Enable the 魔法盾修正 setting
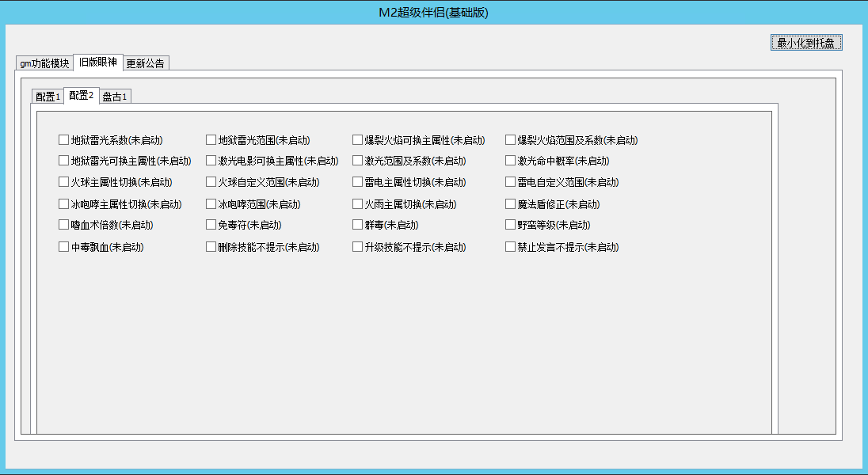 510,203
